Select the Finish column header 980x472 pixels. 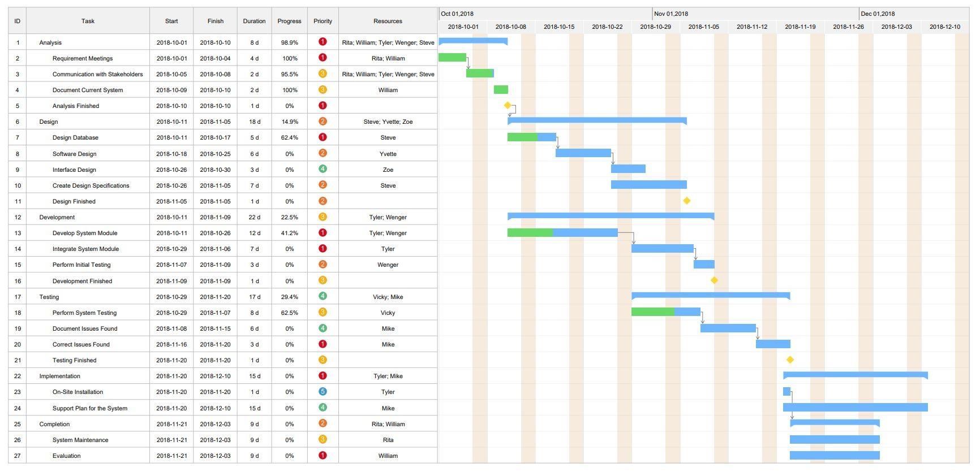click(x=216, y=21)
